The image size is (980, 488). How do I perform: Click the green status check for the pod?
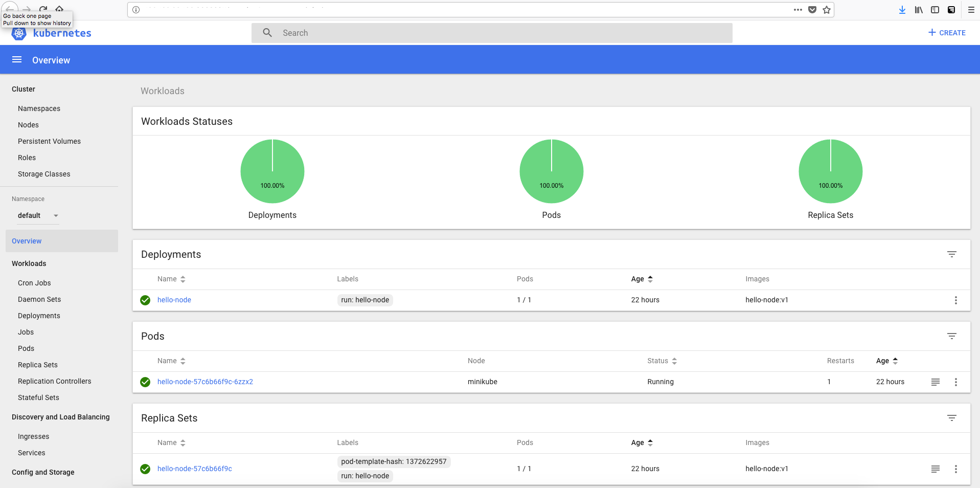coord(145,382)
